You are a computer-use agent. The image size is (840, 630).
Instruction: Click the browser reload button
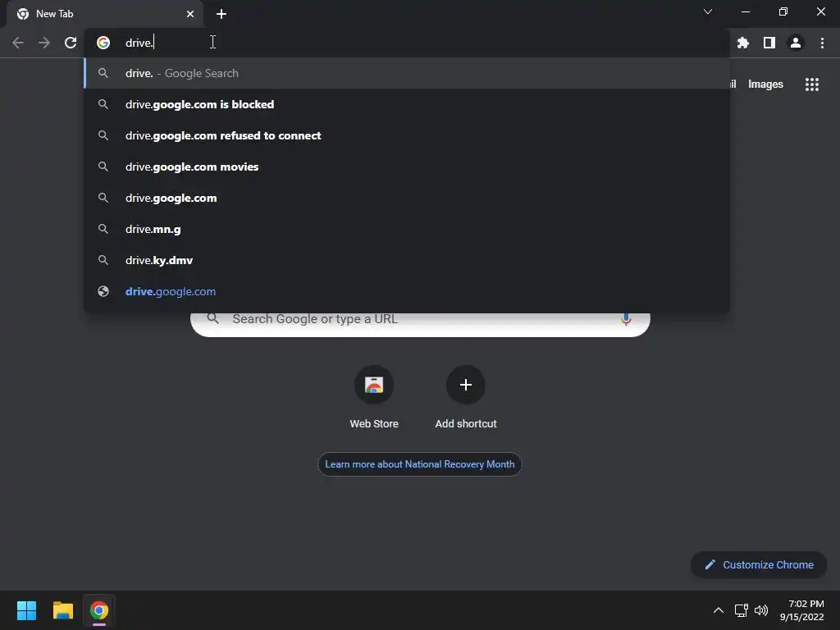click(x=71, y=43)
